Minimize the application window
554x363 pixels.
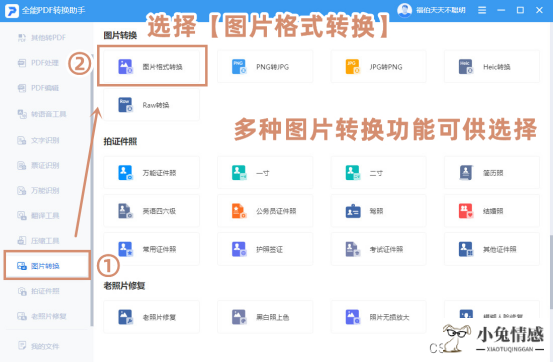[501, 10]
